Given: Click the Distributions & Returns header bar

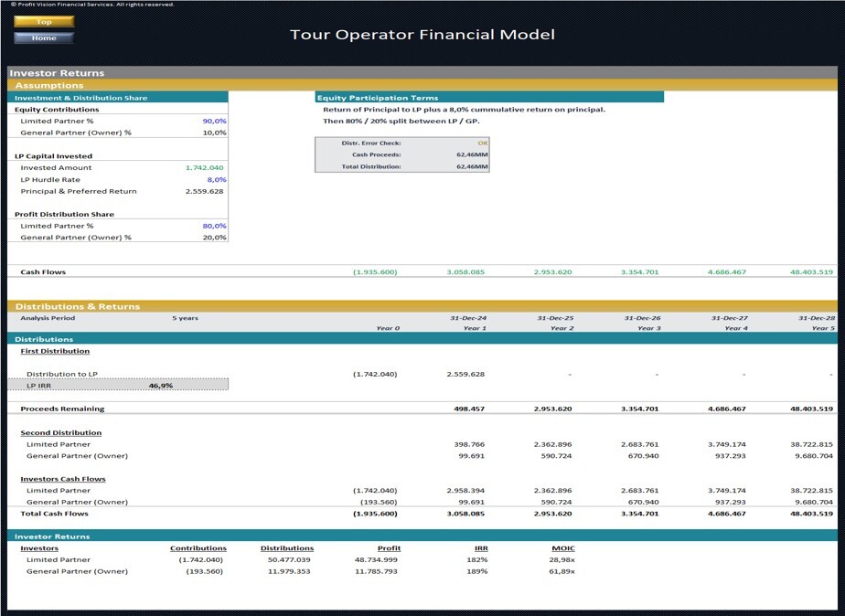Looking at the screenshot, I should click(x=80, y=306).
